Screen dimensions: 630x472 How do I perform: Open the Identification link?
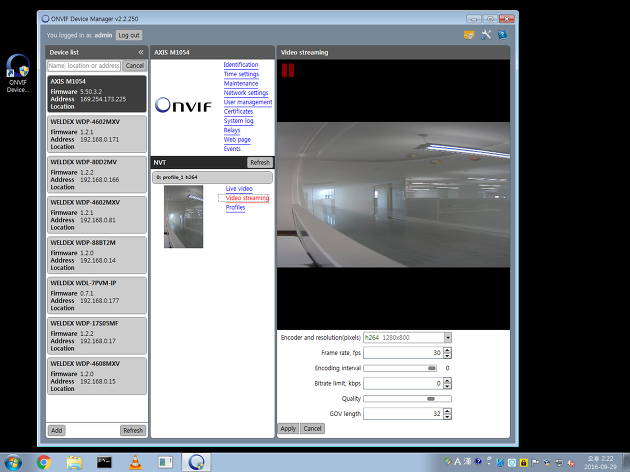(241, 65)
